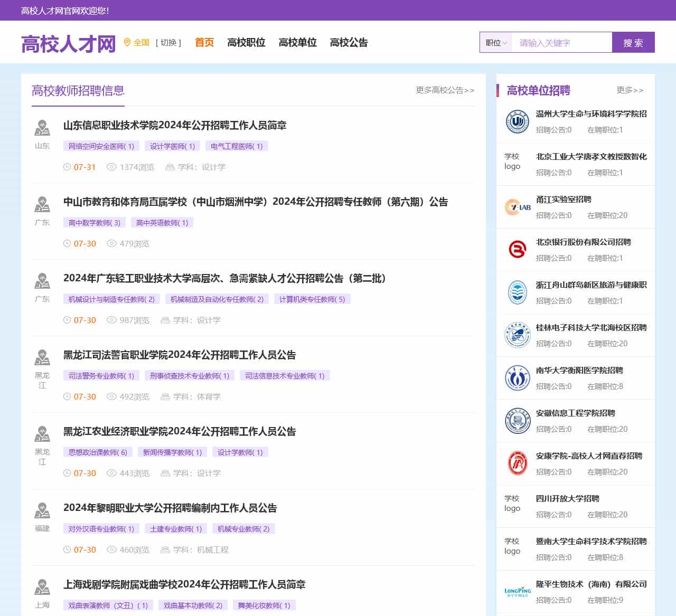The width and height of the screenshot is (676, 616).
Task: Open 山东信息职业技术学院2024年 recruitment post
Action: (175, 126)
